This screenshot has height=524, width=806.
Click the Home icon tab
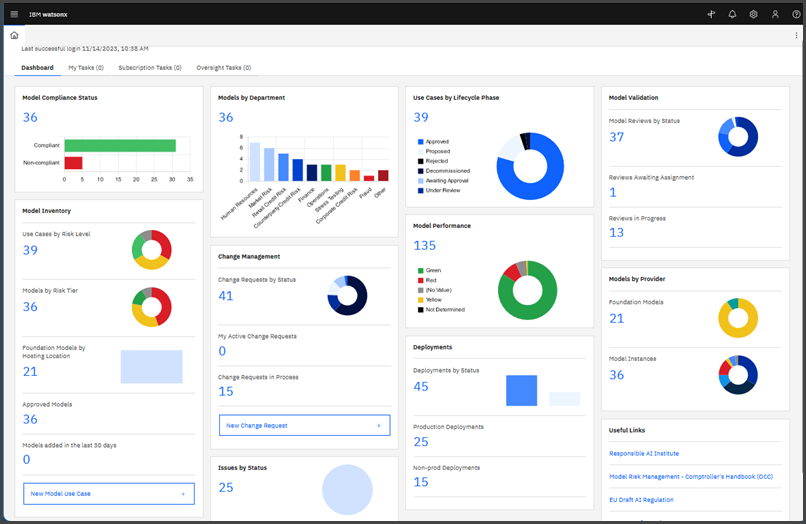14,35
